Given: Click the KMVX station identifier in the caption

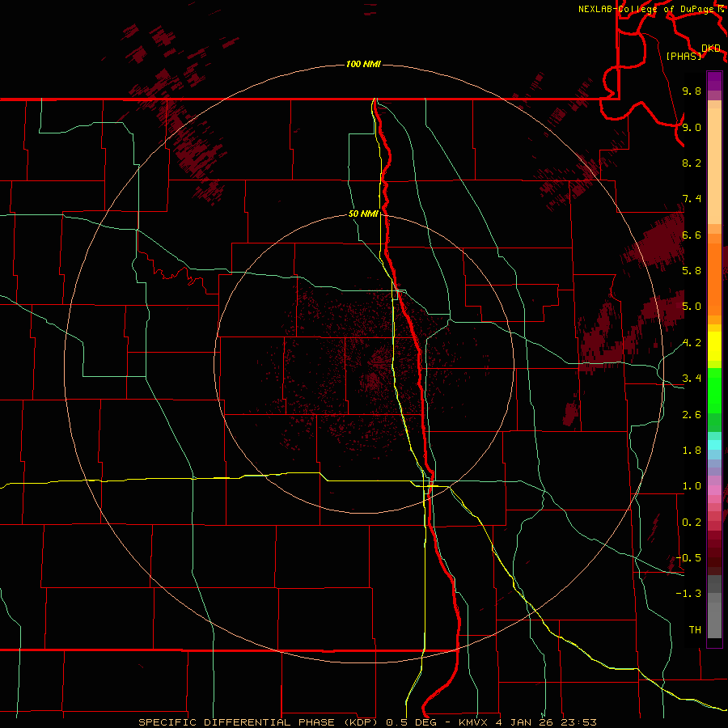Looking at the screenshot, I should (473, 722).
